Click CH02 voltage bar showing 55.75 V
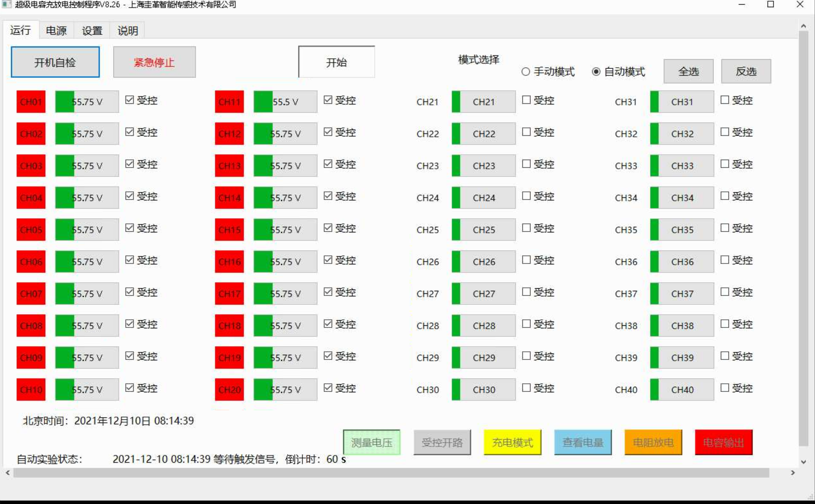 tap(87, 134)
